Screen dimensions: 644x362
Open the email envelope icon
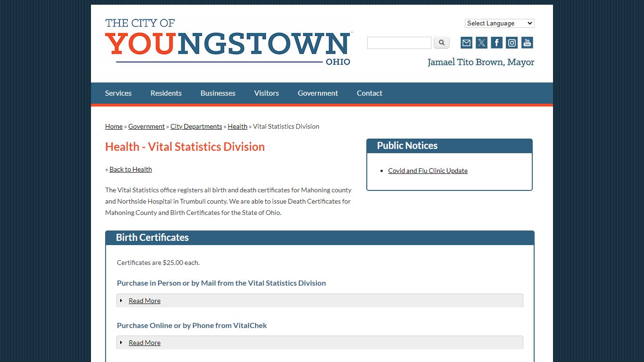(466, 43)
